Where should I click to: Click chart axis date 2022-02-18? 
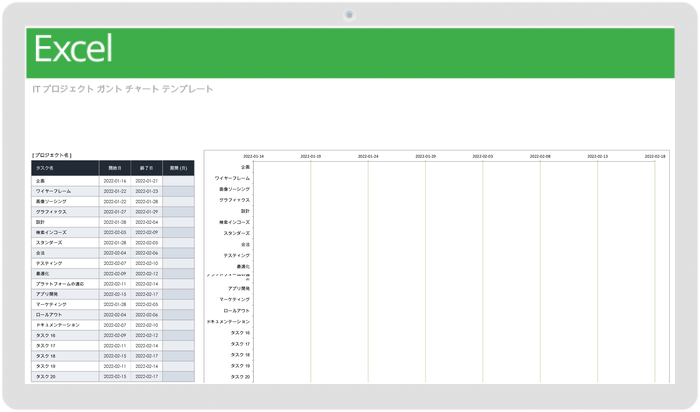tap(654, 156)
